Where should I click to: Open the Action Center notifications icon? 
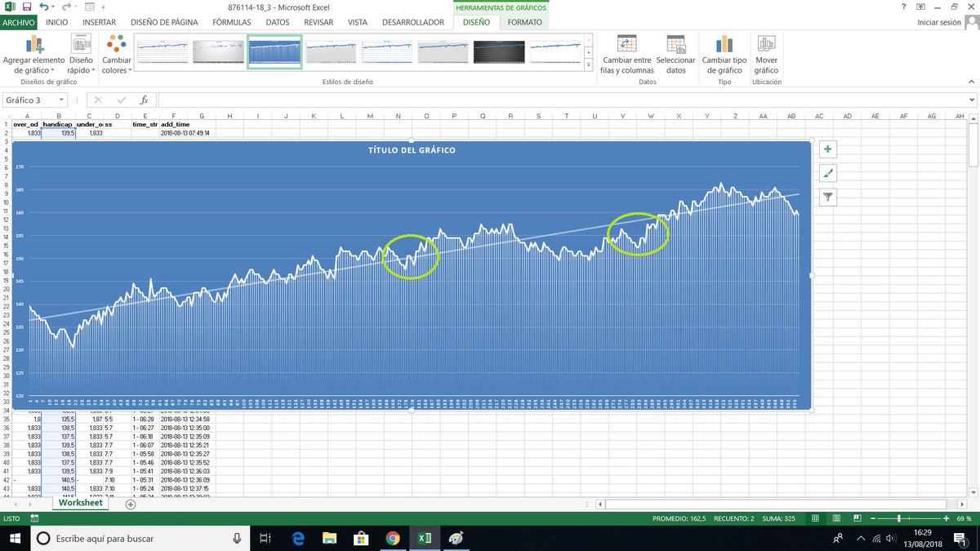(962, 538)
